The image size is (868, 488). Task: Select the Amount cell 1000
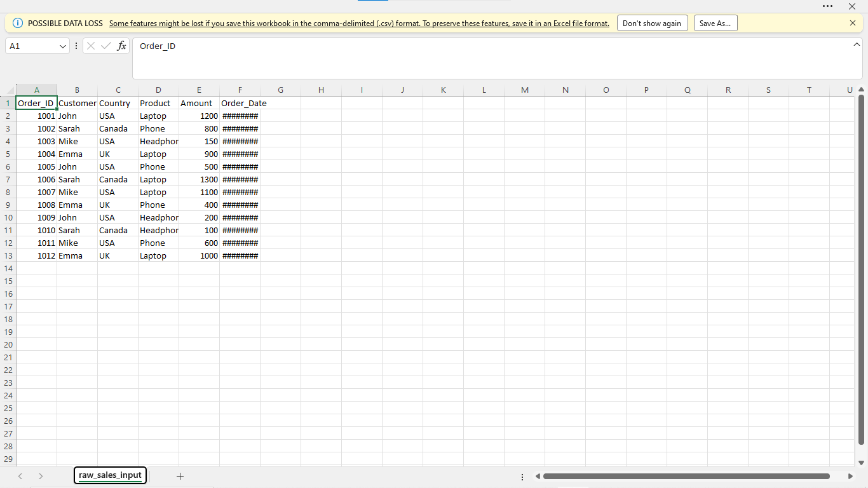coord(200,255)
